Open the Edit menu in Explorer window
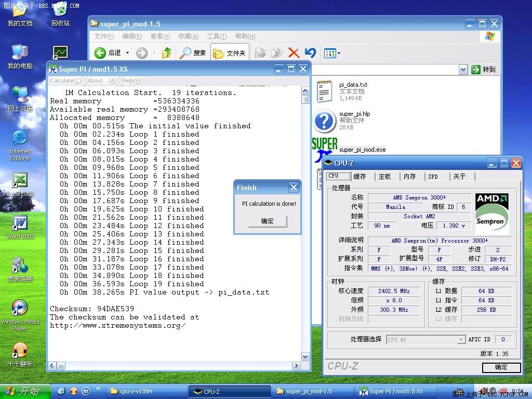Image resolution: width=532 pixels, height=399 pixels. [x=132, y=36]
